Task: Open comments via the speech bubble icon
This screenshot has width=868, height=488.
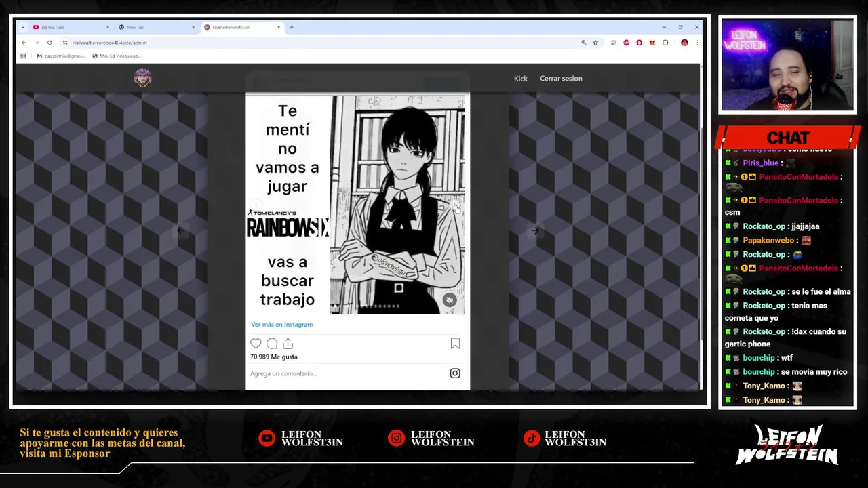Action: click(x=272, y=344)
